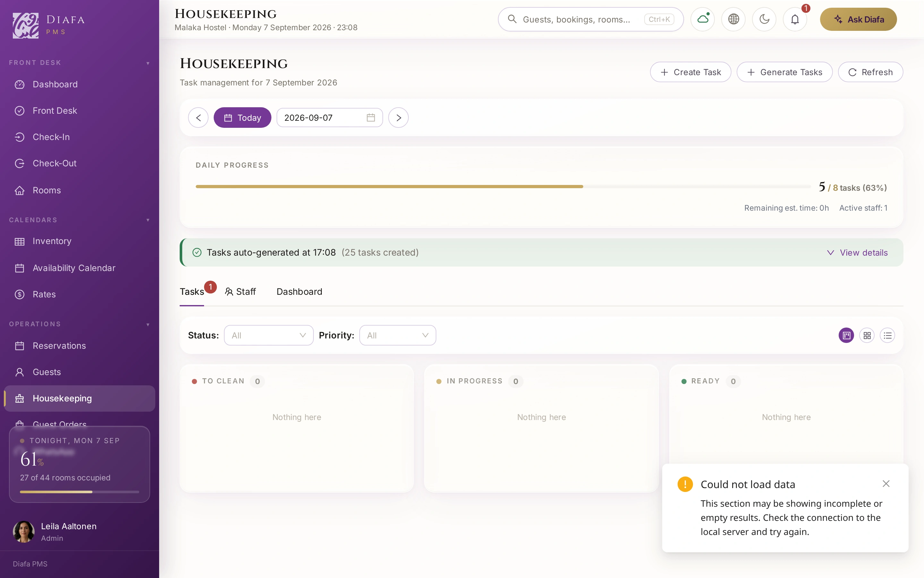Viewport: 924px width, 578px height.
Task: Open the Status filter dropdown
Action: (x=269, y=335)
